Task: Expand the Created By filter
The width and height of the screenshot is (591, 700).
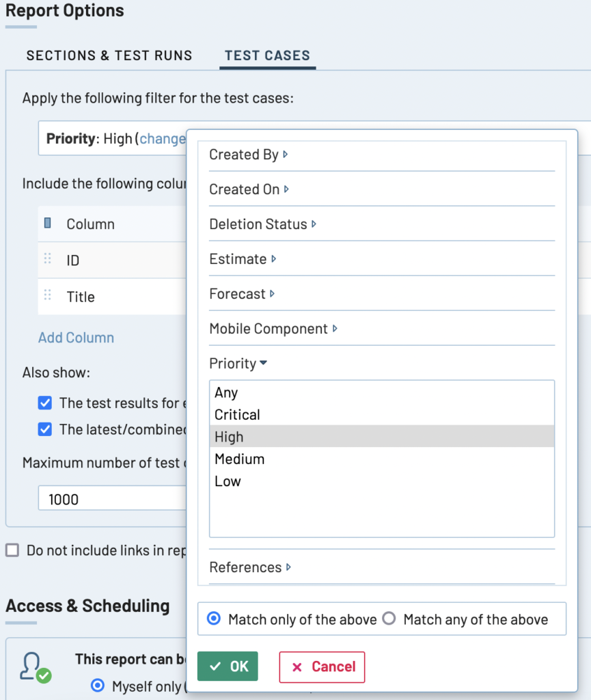Action: click(x=248, y=155)
